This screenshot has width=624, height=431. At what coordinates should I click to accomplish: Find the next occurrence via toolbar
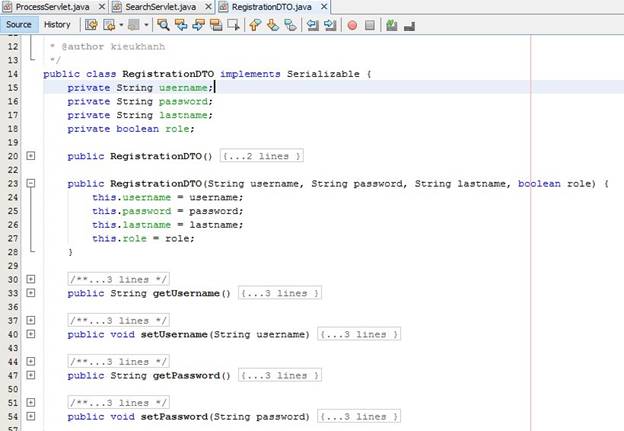click(199, 25)
